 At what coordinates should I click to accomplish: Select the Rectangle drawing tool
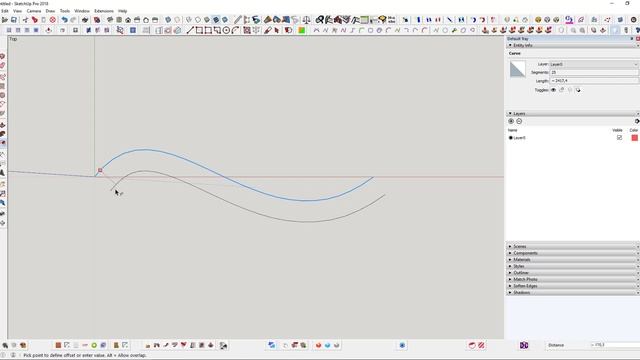pyautogui.click(x=199, y=30)
